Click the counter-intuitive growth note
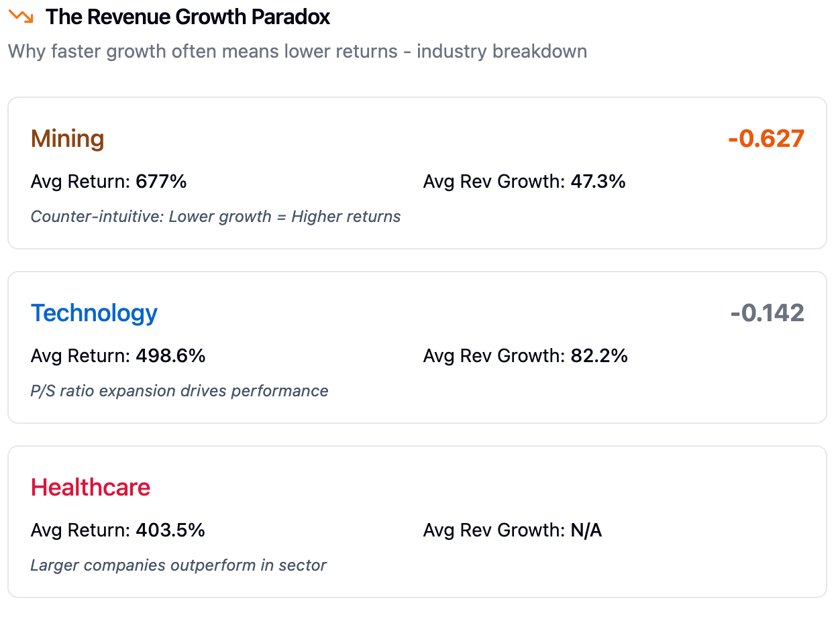The height and width of the screenshot is (625, 840). (215, 217)
